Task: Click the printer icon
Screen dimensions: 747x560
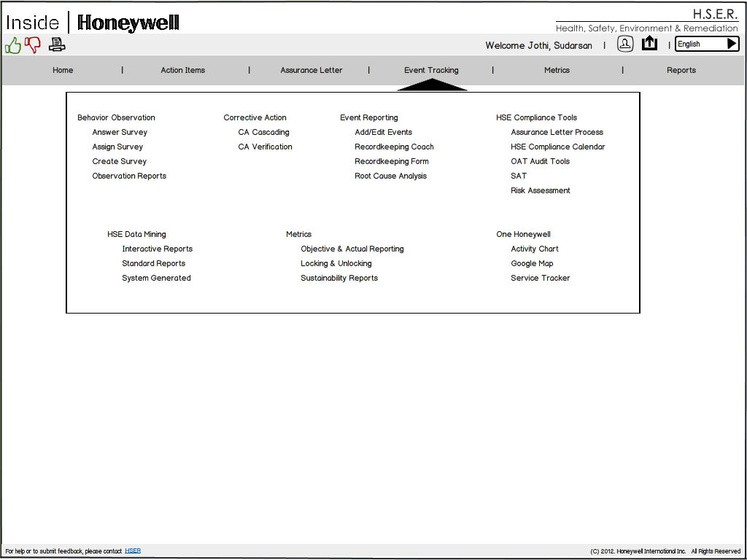Action: (x=57, y=45)
